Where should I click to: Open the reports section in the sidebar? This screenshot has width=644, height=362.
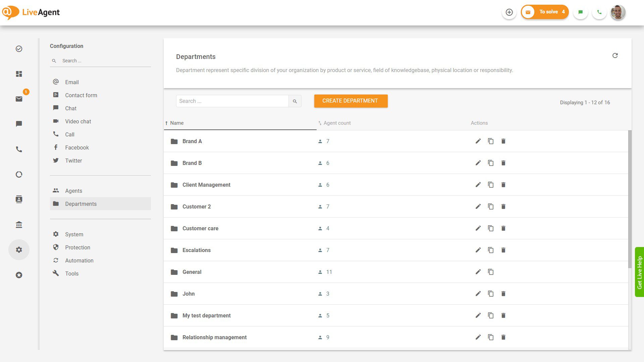(19, 174)
